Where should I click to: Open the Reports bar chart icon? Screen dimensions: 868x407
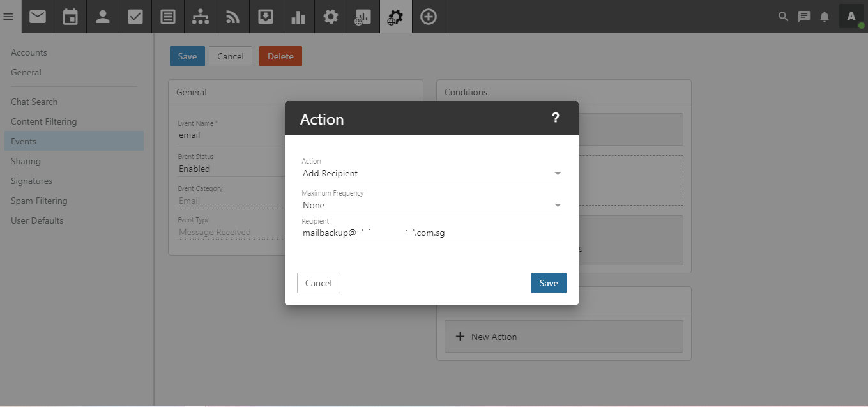[298, 17]
